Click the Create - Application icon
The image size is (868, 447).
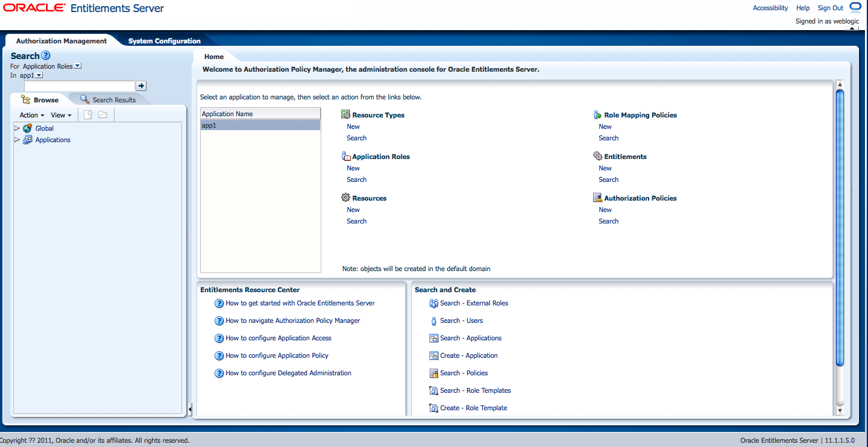(433, 355)
